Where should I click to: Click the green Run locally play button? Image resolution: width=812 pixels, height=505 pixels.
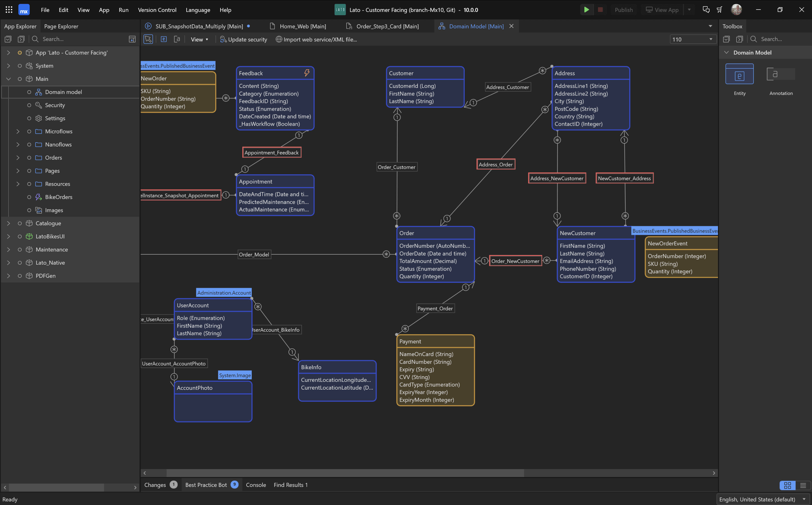(x=586, y=10)
